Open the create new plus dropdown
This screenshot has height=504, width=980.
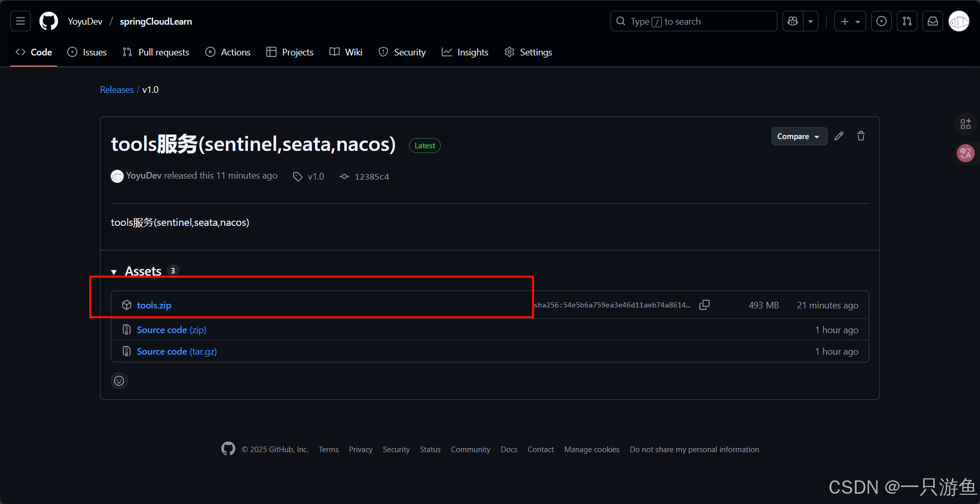pos(850,21)
